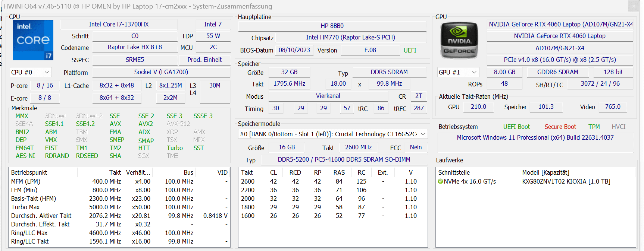Click the TDP value 55 W
The image size is (644, 251).
tap(213, 36)
